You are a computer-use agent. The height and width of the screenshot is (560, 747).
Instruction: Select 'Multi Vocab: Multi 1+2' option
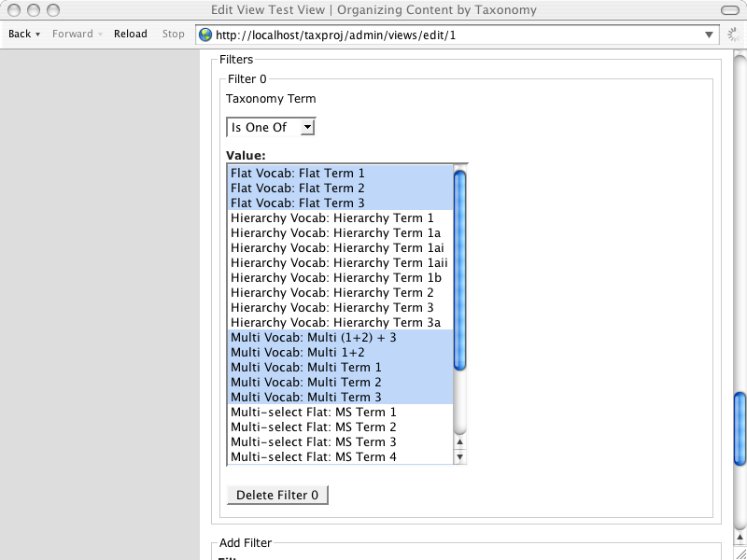(x=340, y=353)
